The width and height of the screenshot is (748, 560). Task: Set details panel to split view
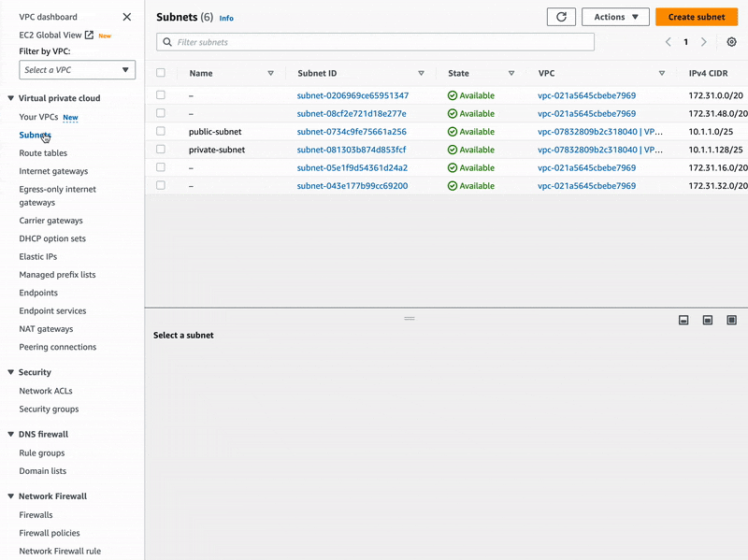tap(708, 320)
